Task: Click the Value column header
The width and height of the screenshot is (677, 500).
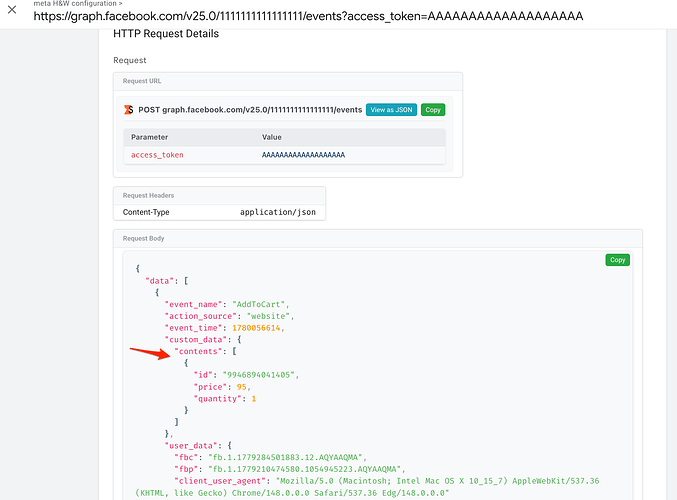Action: 272,137
